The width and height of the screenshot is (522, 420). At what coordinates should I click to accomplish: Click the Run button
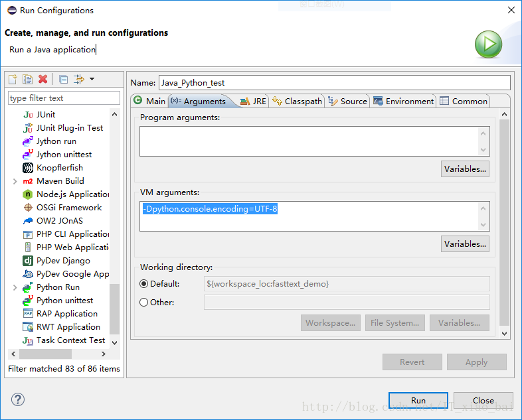[x=418, y=400]
